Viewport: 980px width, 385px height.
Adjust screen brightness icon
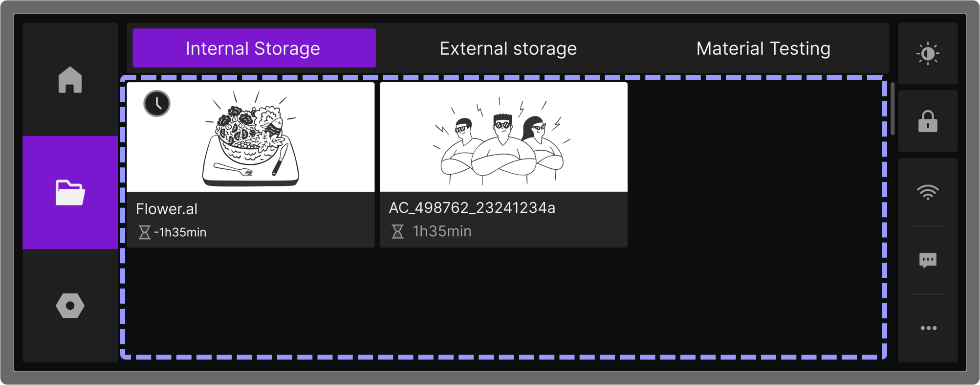(927, 53)
